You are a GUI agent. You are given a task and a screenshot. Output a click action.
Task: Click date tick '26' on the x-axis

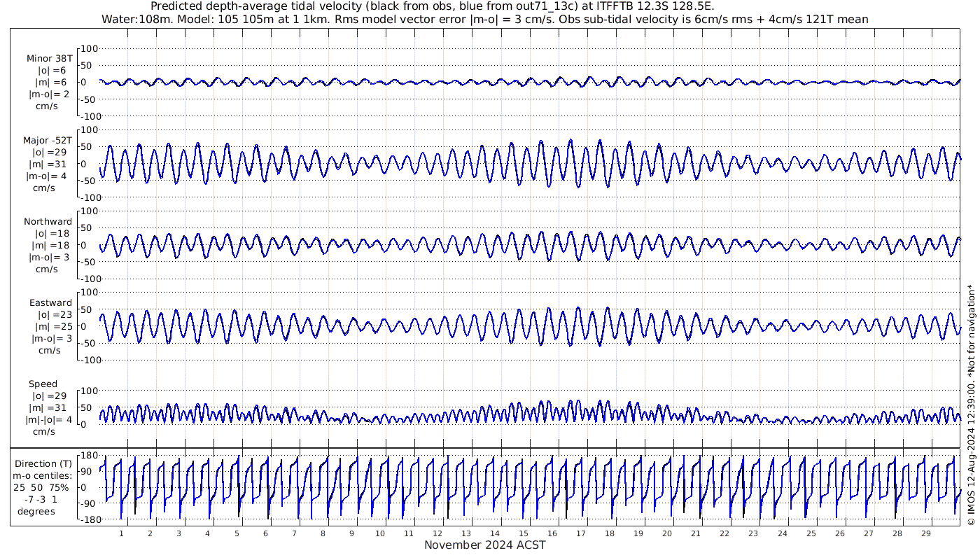click(839, 533)
